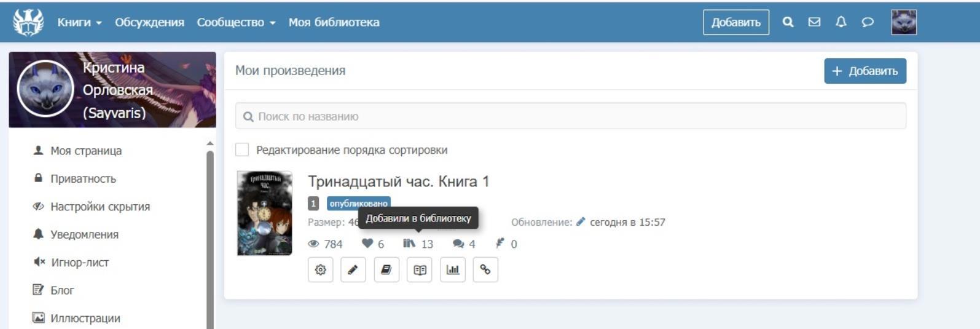Click the blue + Добавить button
Screen dimensions: 980x329
coord(864,71)
